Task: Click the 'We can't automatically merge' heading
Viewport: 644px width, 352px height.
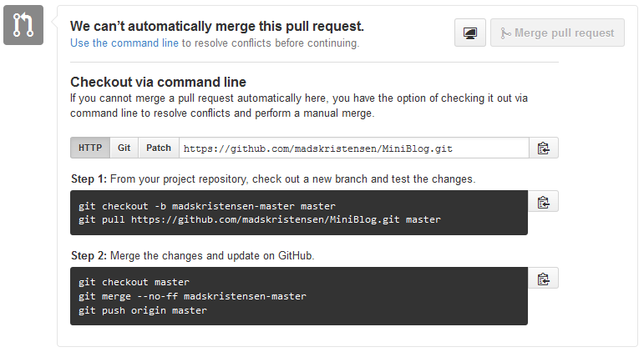Action: (217, 27)
